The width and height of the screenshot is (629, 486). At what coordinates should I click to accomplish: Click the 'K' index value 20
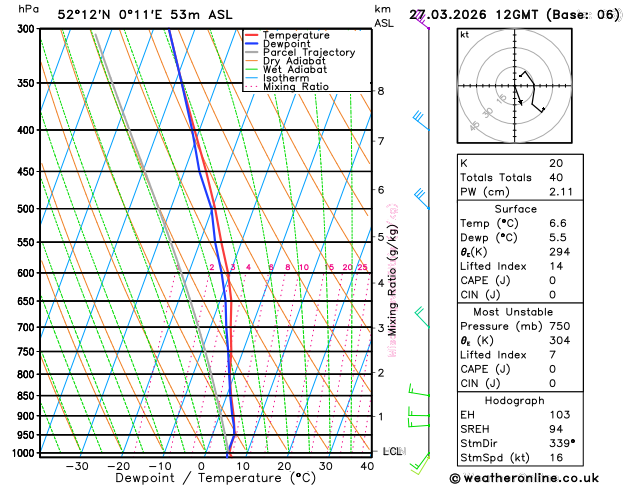(x=556, y=163)
